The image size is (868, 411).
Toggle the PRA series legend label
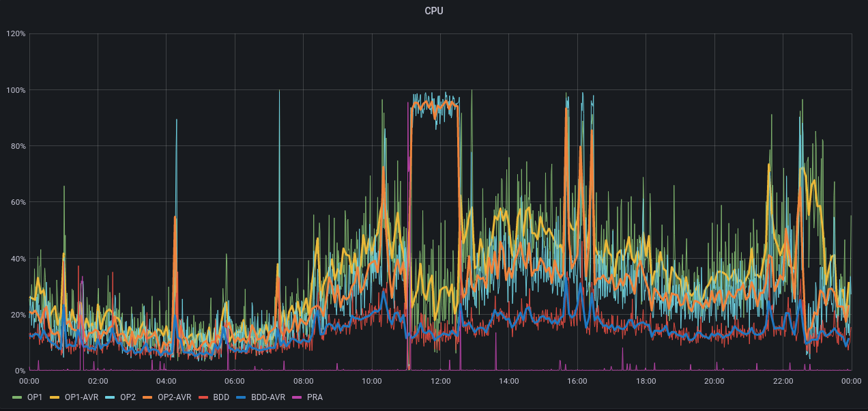point(315,397)
